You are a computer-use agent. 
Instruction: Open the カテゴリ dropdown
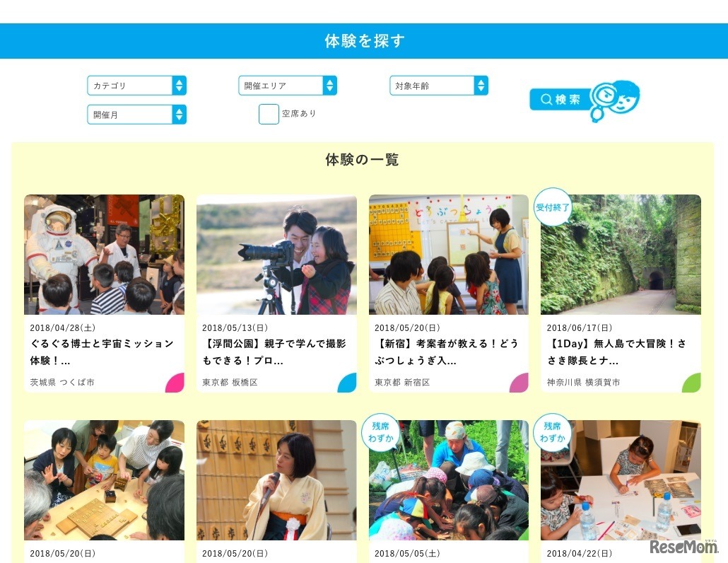[x=137, y=86]
